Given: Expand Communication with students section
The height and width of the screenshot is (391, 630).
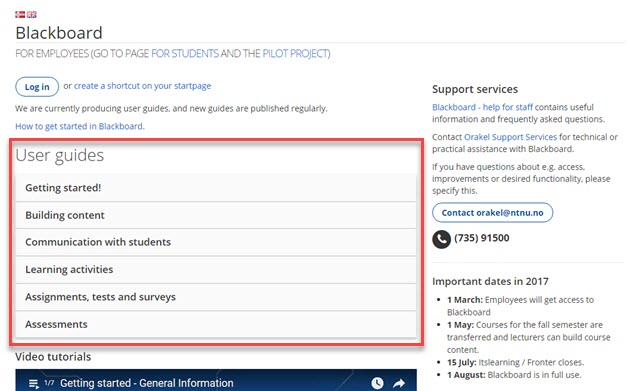Looking at the screenshot, I should 216,242.
